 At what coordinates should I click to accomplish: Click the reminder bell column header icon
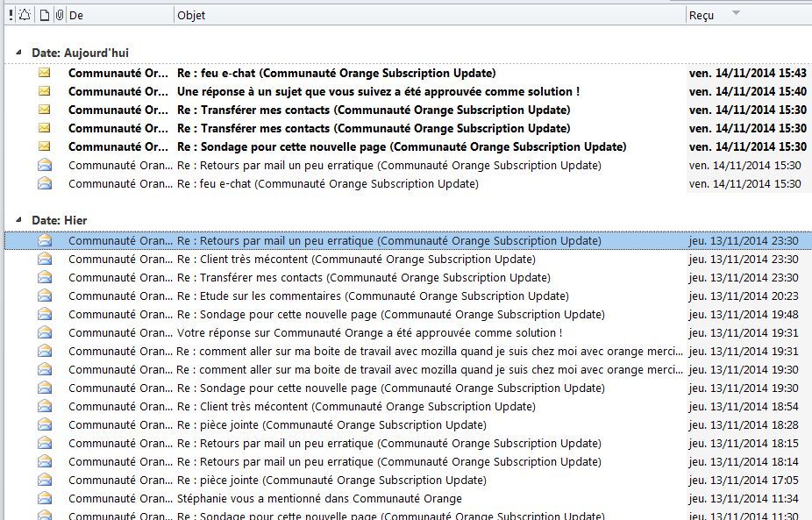point(24,14)
